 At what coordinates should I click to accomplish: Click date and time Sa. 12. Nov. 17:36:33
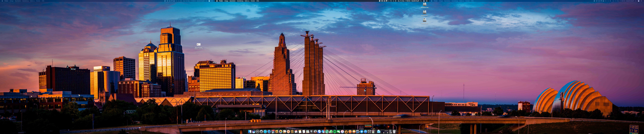[x=404, y=1]
